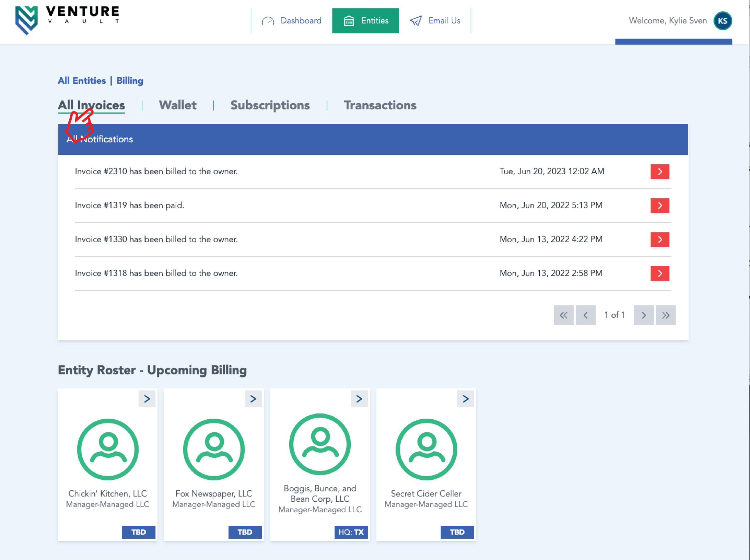Expand the Chickin' Kitchen, LLC card arrow
The height and width of the screenshot is (560, 750).
click(x=147, y=399)
